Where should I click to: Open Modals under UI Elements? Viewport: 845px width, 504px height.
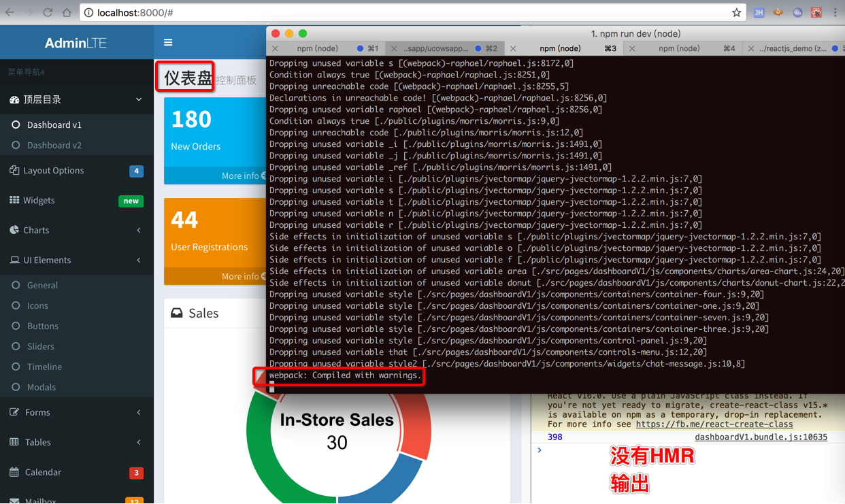coord(42,387)
